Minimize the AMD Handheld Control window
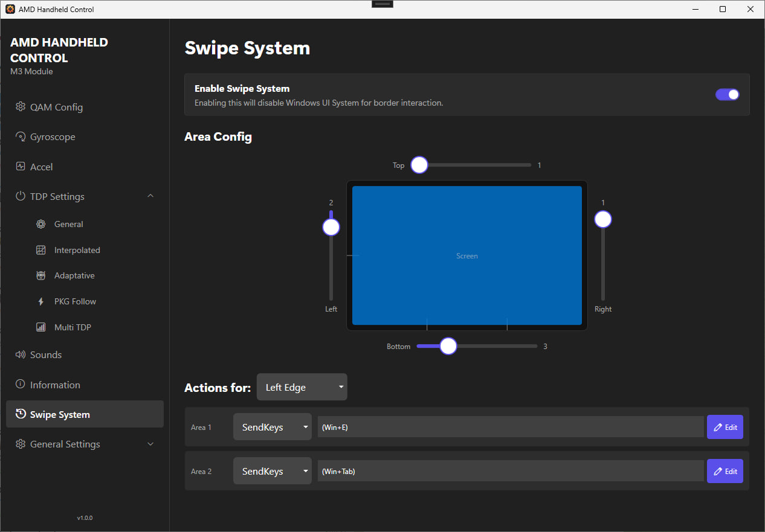 click(x=695, y=9)
